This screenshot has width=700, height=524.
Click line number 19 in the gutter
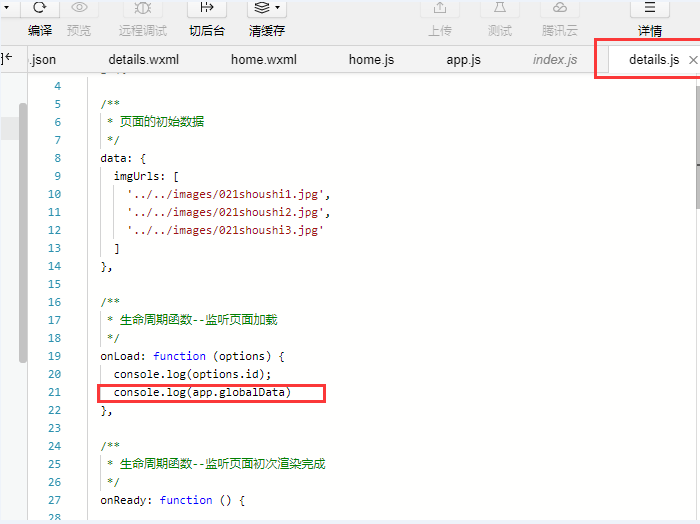pos(54,356)
